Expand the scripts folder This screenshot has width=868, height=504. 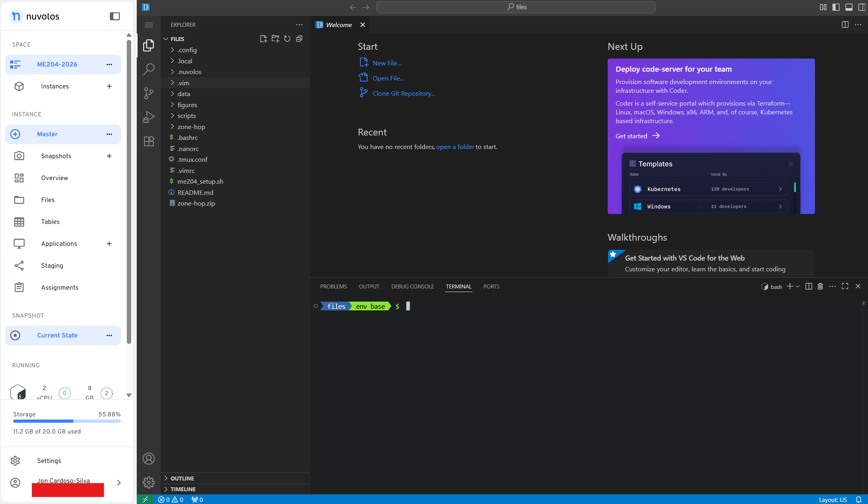(x=235, y=116)
